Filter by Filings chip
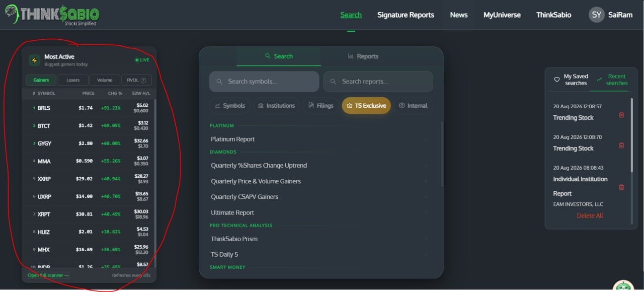Viewport: 644px width, 292px height. pyautogui.click(x=321, y=106)
